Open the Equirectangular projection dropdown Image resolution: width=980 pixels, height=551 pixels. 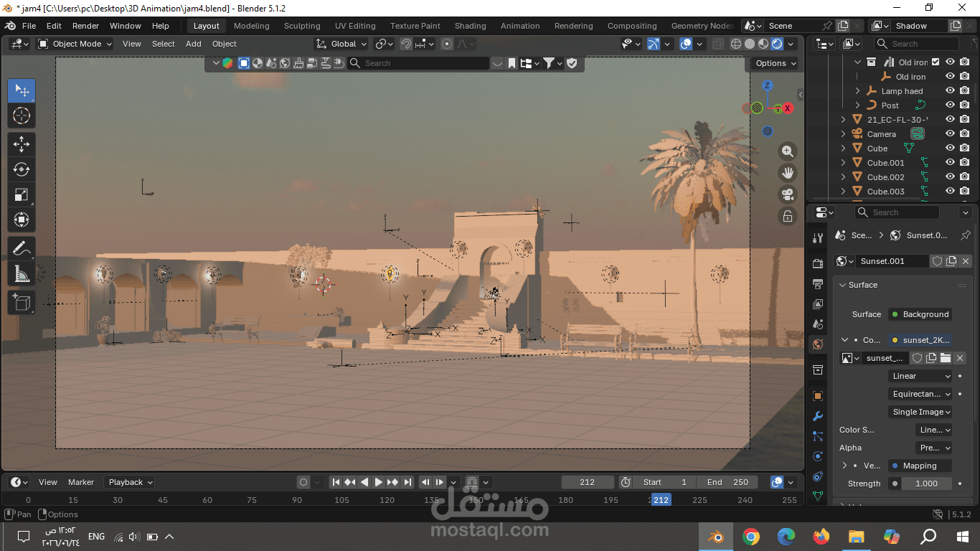tap(920, 394)
